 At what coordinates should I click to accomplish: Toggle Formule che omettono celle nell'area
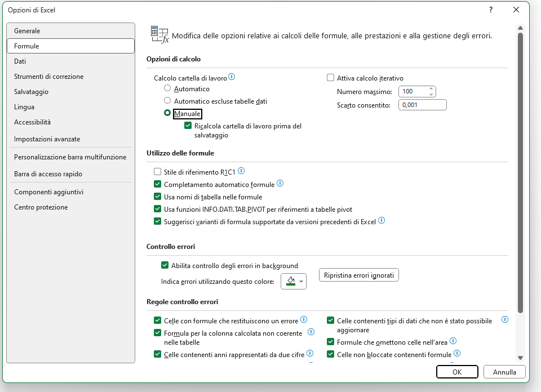(331, 342)
